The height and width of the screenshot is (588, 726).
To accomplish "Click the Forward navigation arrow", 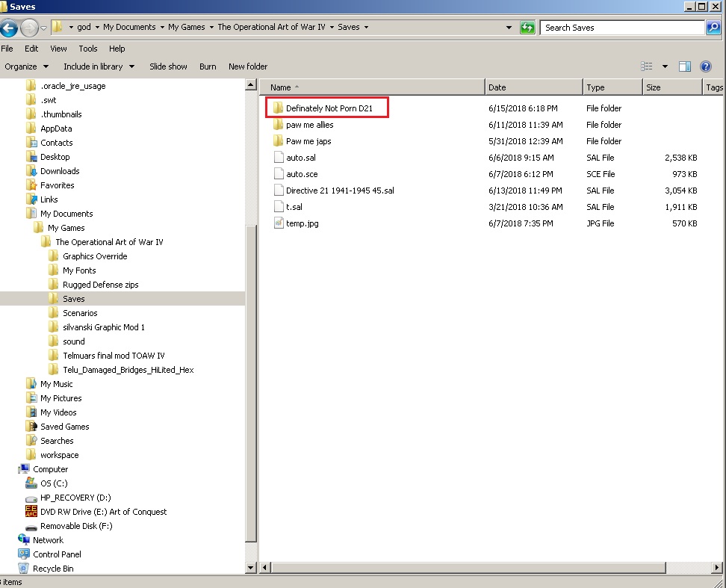I will click(x=29, y=28).
